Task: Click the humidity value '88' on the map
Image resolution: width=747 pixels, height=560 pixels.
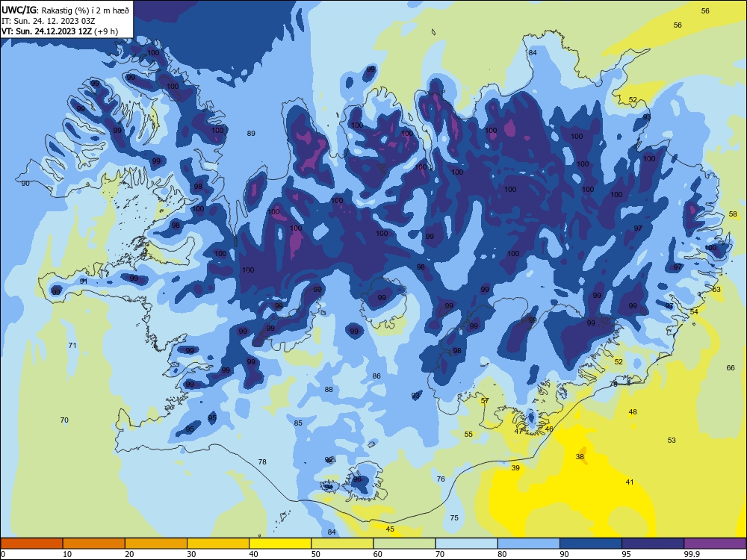Action: 329,390
